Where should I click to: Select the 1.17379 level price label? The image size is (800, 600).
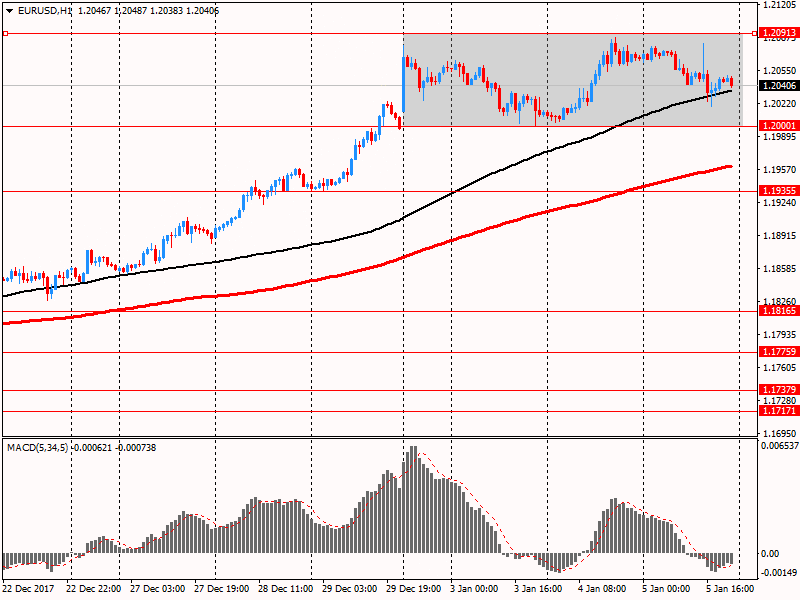click(x=779, y=390)
